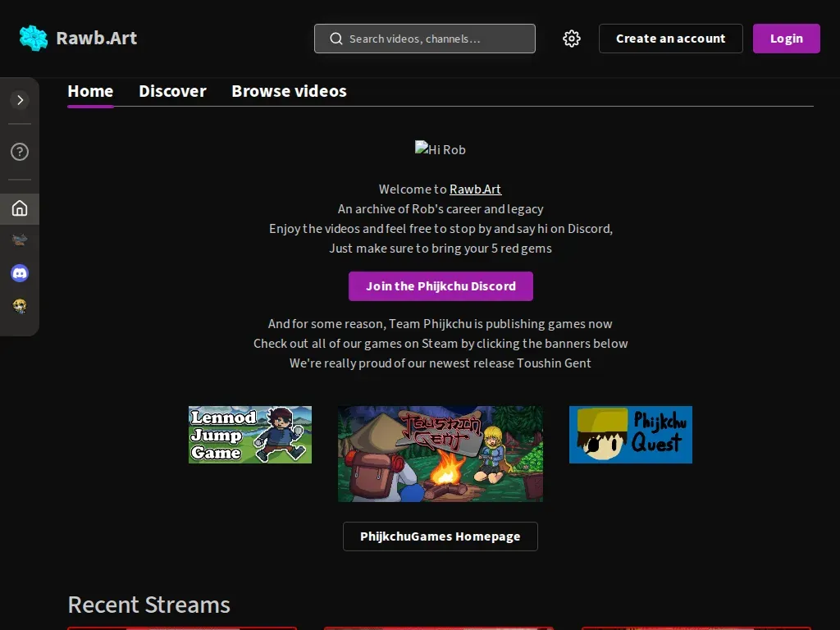Click the character face icon in sidebar

(20, 306)
